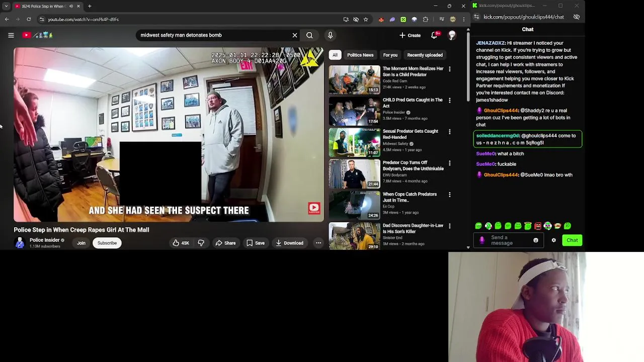Open the Police Insider channel name link
Viewport: 644px width, 362px height.
pos(44,240)
